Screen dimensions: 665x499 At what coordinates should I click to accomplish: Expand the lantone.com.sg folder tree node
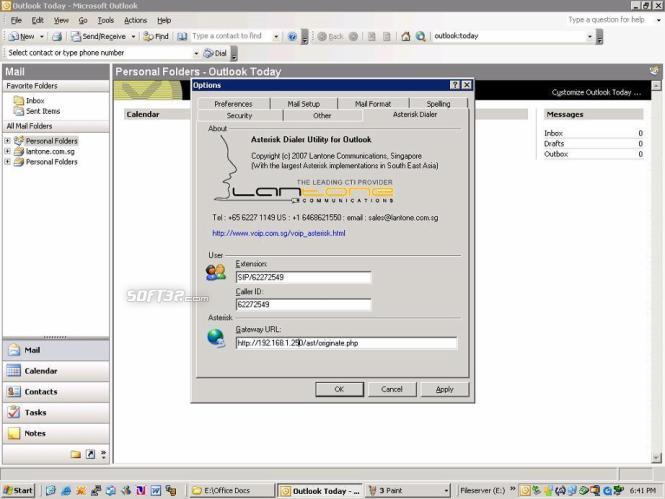[7, 151]
